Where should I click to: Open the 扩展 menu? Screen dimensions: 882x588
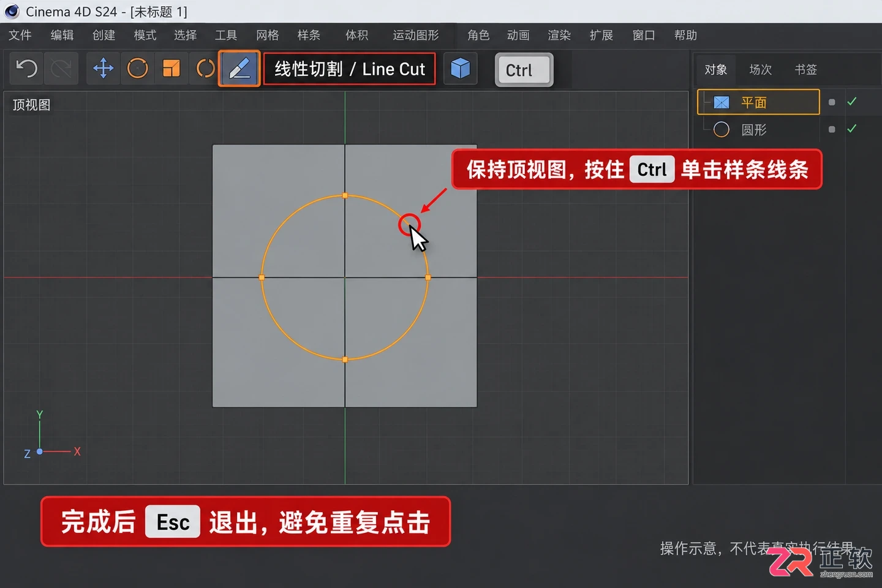[x=601, y=35]
